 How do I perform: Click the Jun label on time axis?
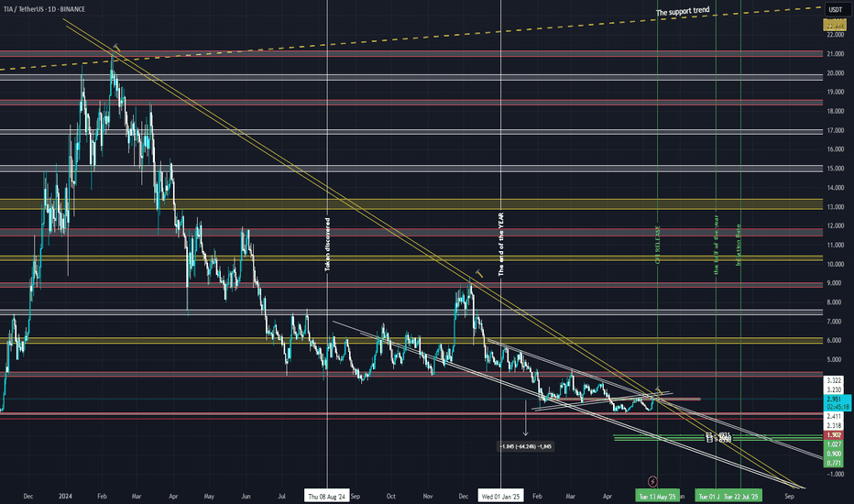pos(246,496)
